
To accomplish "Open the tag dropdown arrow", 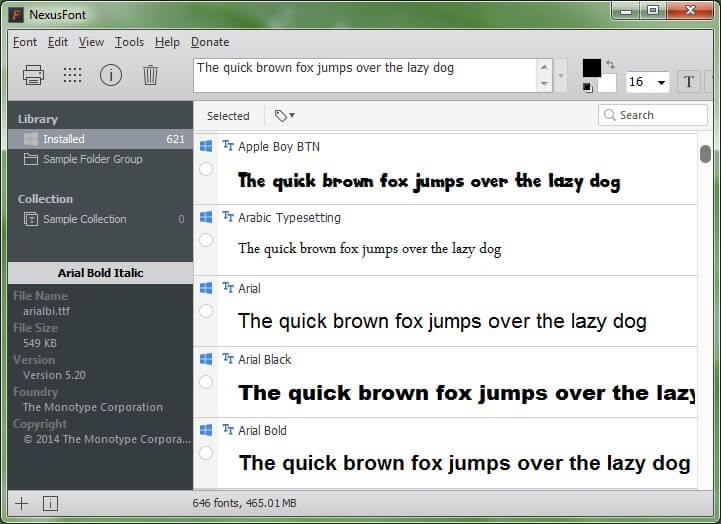I will [x=292, y=115].
